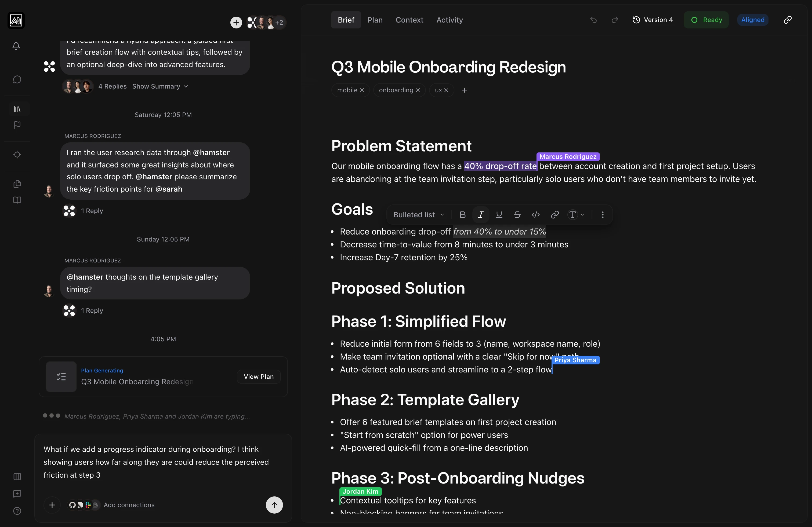The width and height of the screenshot is (812, 527).
Task: Switch to the Plan tab
Action: click(375, 20)
